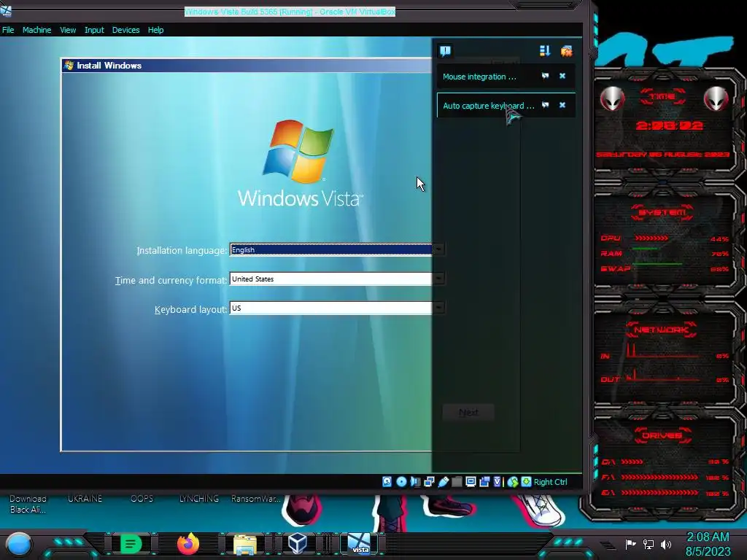Click the Install Windows title bar icon
Viewport: 747px width, 560px height.
[69, 65]
